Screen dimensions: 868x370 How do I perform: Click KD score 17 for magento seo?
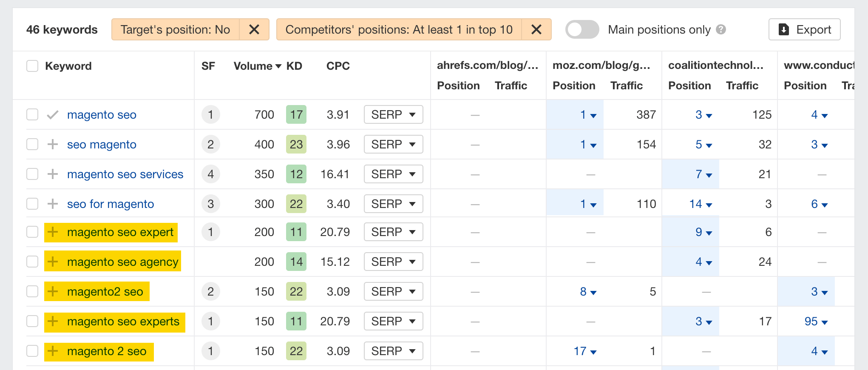pos(296,114)
